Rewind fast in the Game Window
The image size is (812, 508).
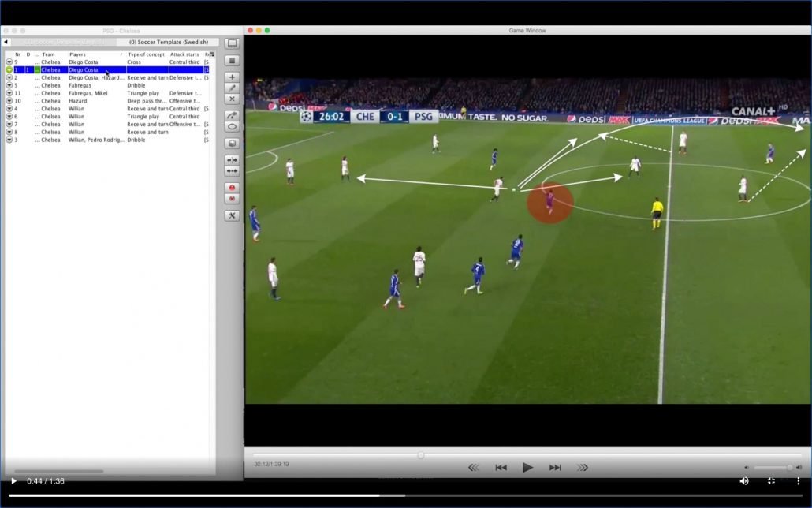[473, 468]
